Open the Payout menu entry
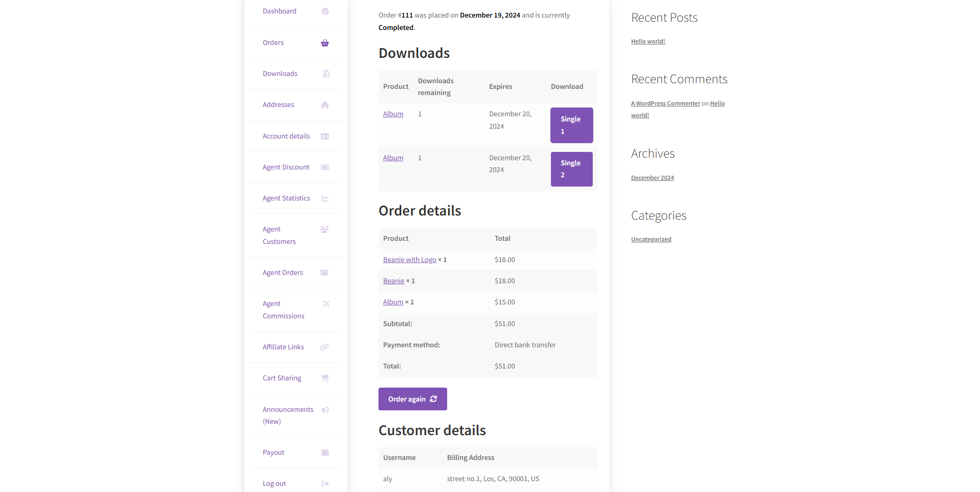980x492 pixels. pyautogui.click(x=274, y=453)
